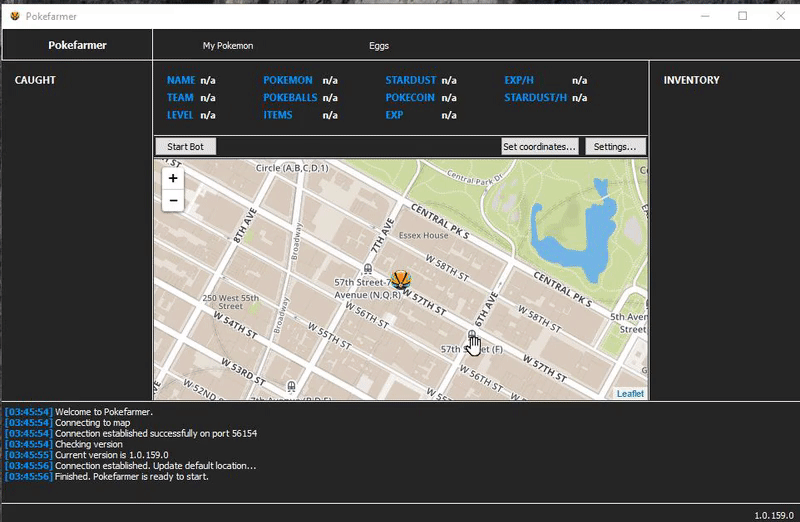
Task: Click the CAUGHT panel heading
Action: (x=35, y=80)
